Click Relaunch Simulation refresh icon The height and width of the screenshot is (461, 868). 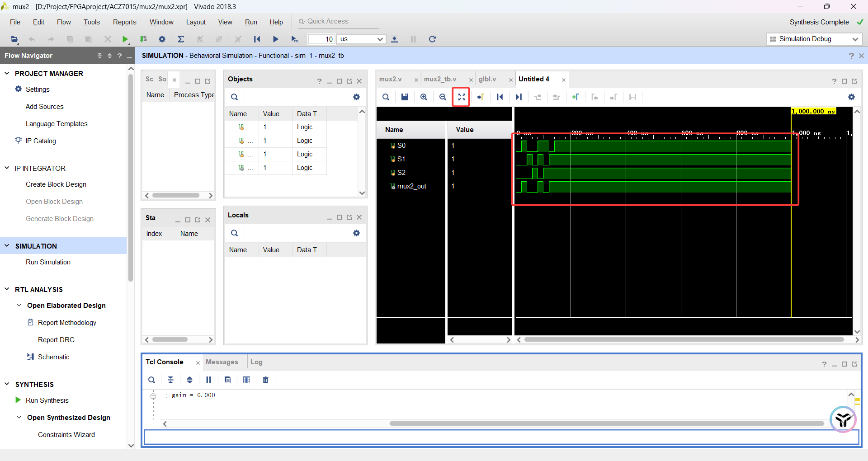point(432,39)
